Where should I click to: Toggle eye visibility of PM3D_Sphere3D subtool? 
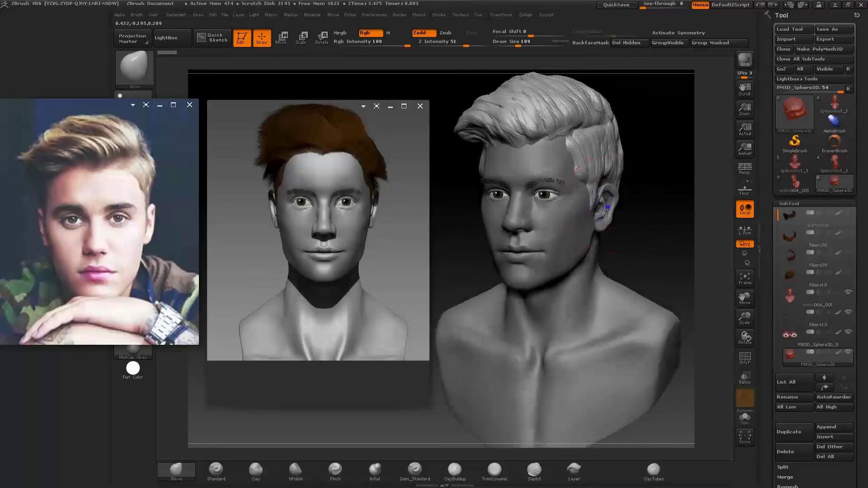coord(849,352)
